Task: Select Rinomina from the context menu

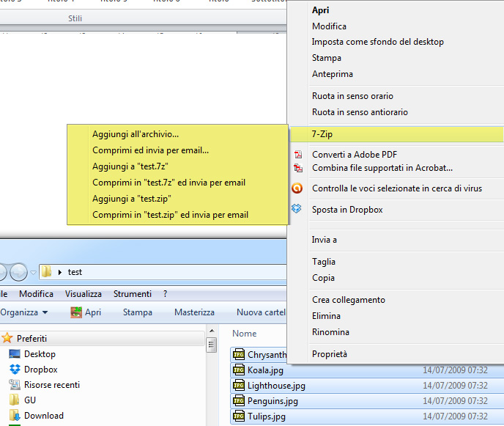Action: (x=330, y=332)
